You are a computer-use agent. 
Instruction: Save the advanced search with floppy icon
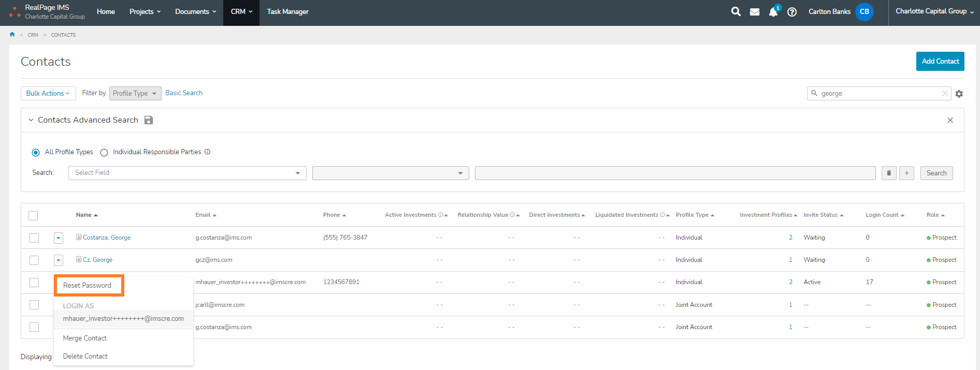[x=149, y=120]
